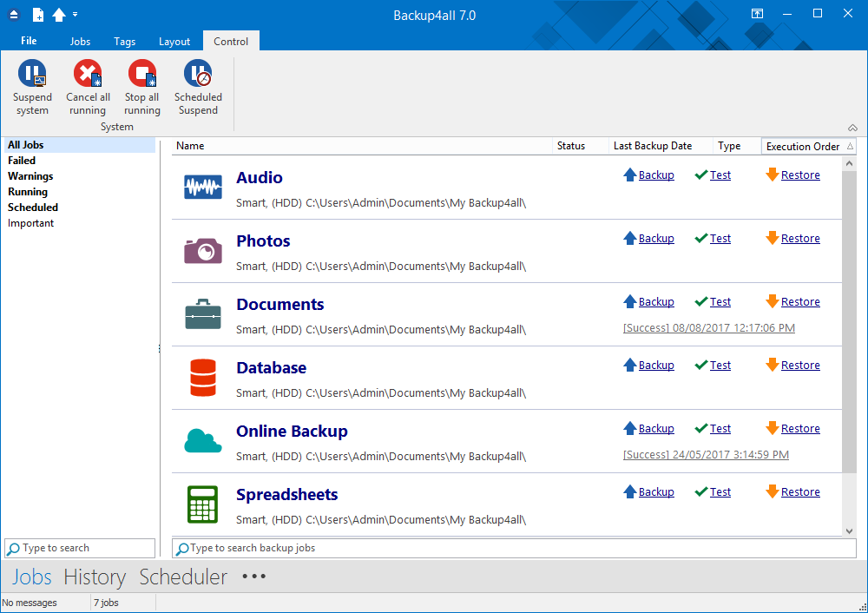The width and height of the screenshot is (868, 613).
Task: Select the Failed filter in the sidebar
Action: [22, 161]
